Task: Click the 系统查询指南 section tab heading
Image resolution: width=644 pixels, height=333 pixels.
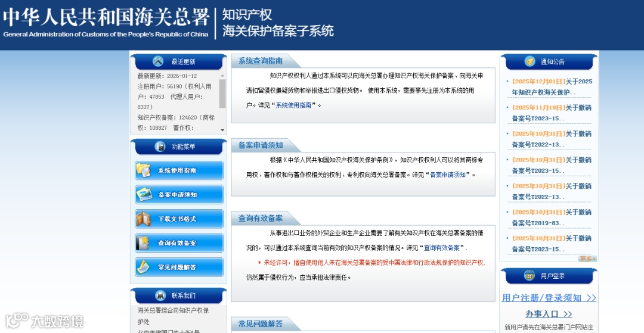Action: pos(261,61)
